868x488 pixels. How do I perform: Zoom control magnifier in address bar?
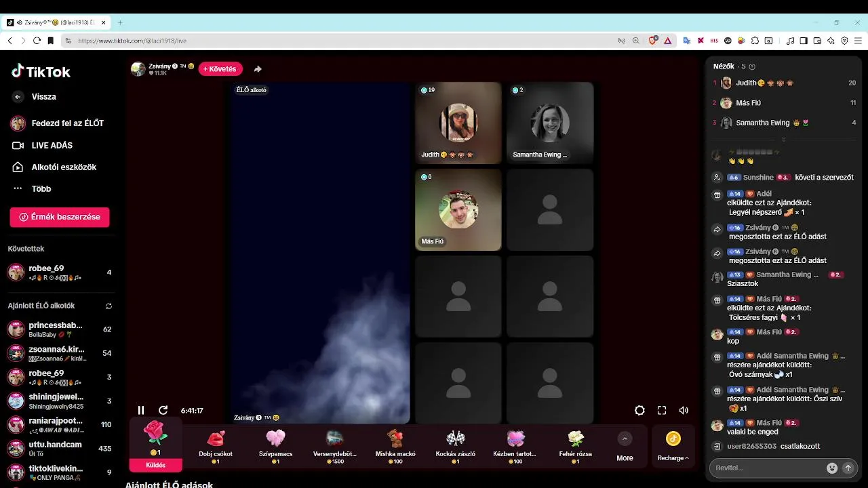click(636, 41)
